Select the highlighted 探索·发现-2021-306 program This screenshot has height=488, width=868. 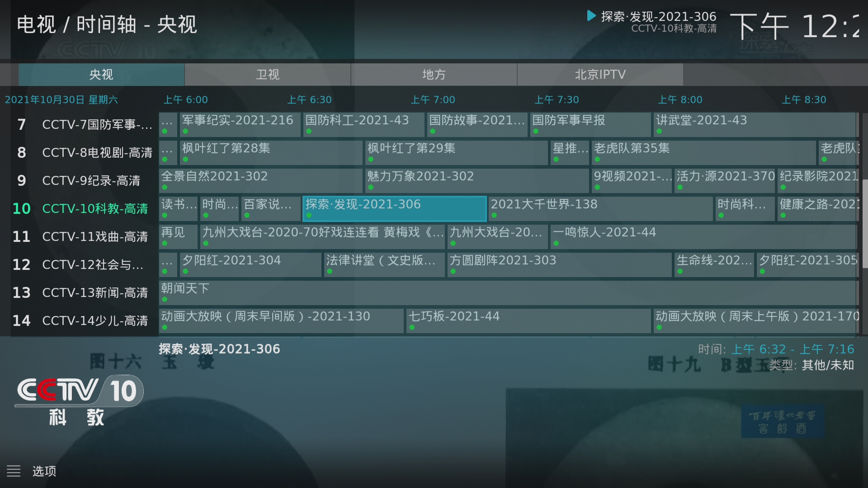(x=394, y=208)
